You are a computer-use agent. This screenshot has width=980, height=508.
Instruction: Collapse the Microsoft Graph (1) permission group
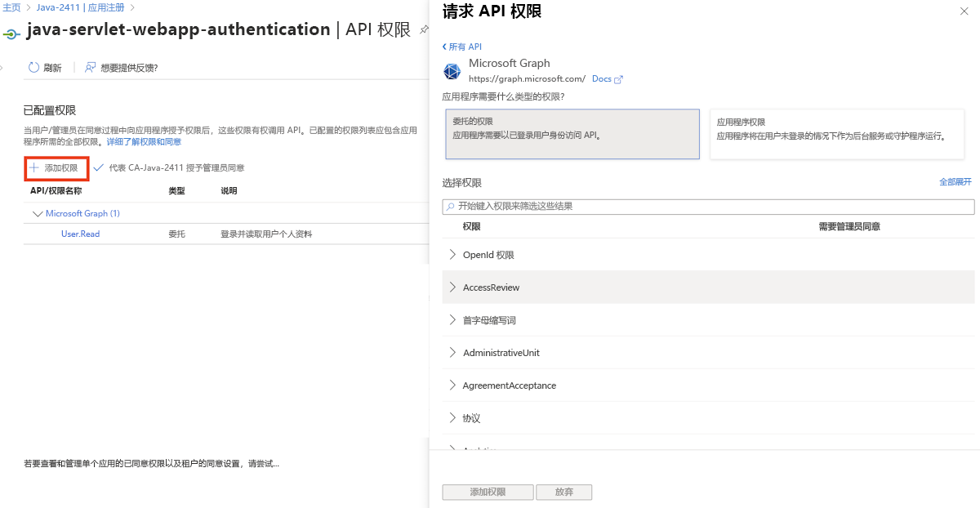click(37, 214)
